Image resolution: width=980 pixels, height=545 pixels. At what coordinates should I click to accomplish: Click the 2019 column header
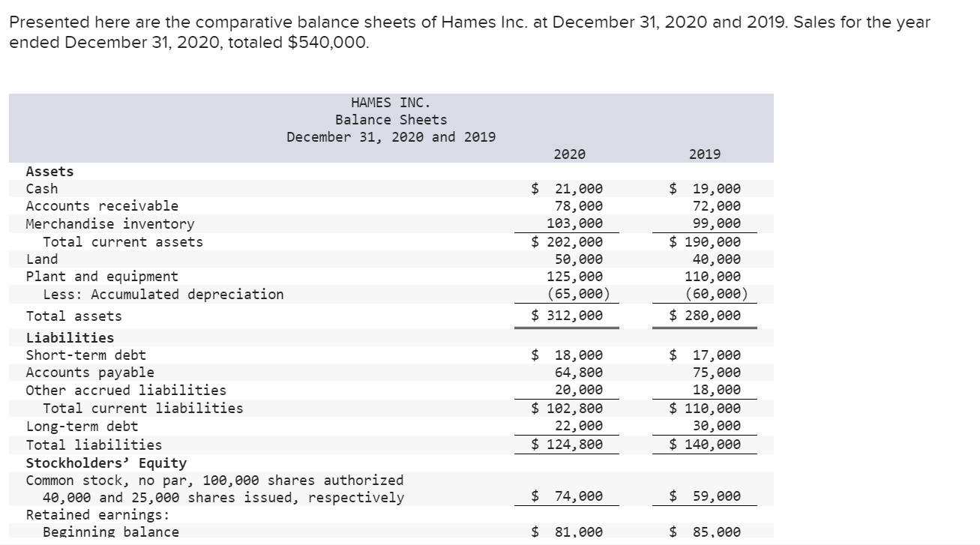point(704,154)
